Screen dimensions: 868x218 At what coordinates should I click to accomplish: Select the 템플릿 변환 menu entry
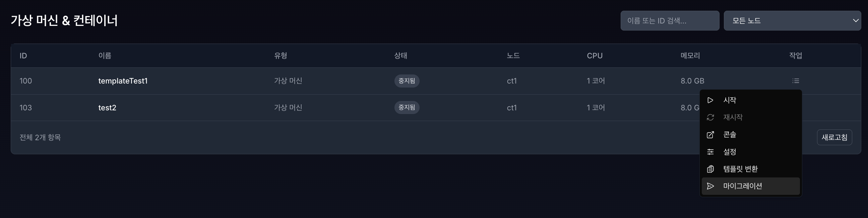click(741, 169)
